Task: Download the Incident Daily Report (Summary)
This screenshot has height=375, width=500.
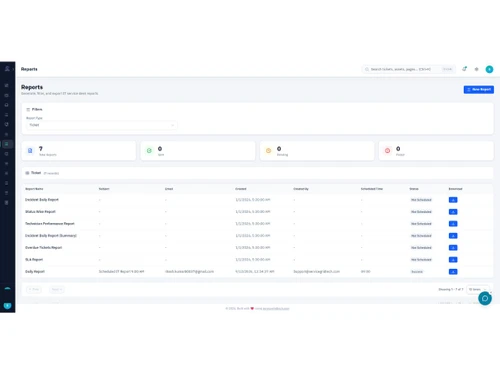Action: coord(453,236)
